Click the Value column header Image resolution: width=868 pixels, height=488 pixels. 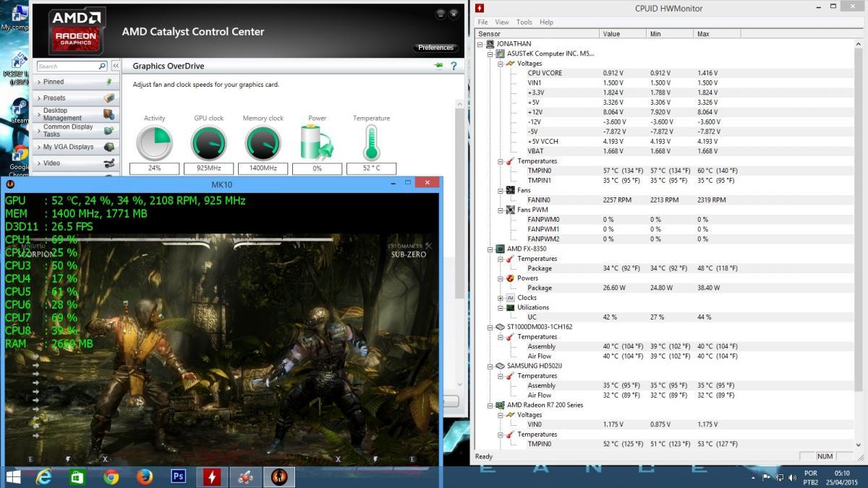click(623, 34)
